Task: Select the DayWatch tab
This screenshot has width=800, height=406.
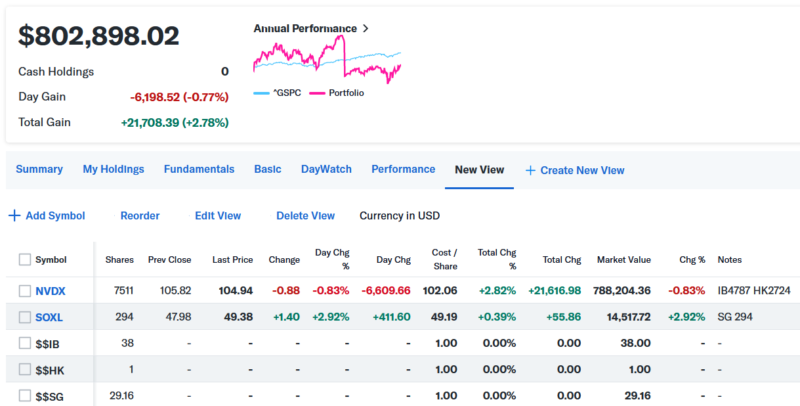Action: [x=326, y=169]
